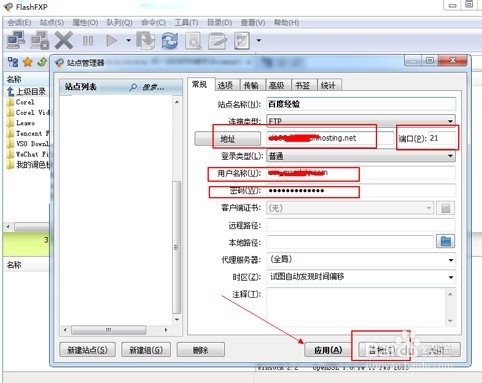Click the address input field ending in hosting.net
The image size is (482, 383).
click(x=330, y=138)
